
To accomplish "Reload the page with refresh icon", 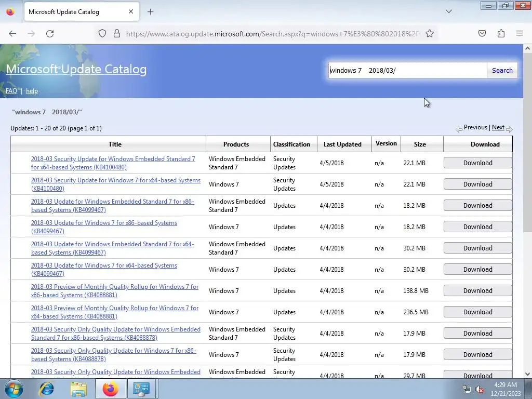I will coord(50,34).
